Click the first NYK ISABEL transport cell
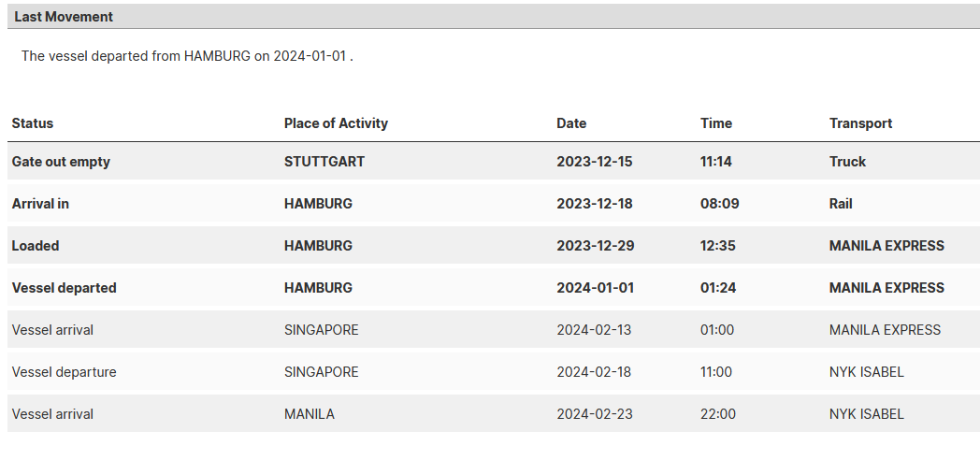This screenshot has width=980, height=460. pyautogui.click(x=866, y=372)
